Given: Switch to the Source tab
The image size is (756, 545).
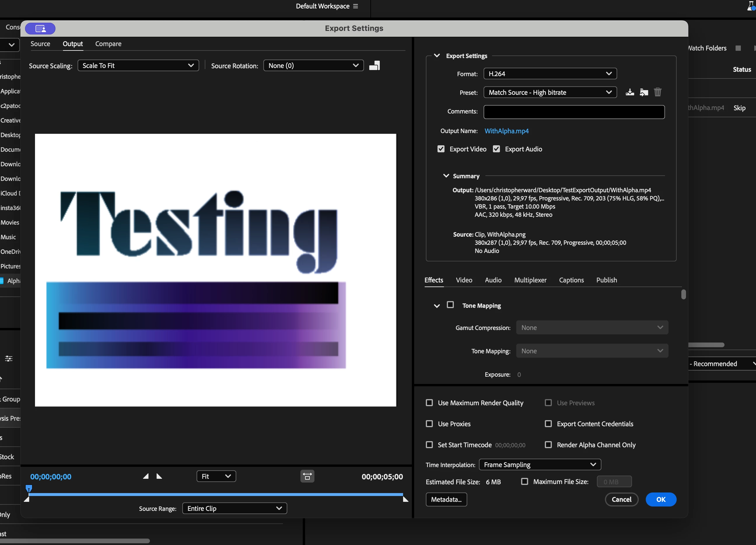Looking at the screenshot, I should (x=40, y=44).
